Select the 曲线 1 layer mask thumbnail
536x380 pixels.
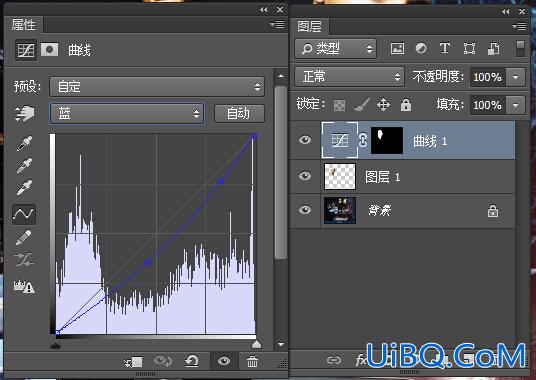pos(387,140)
